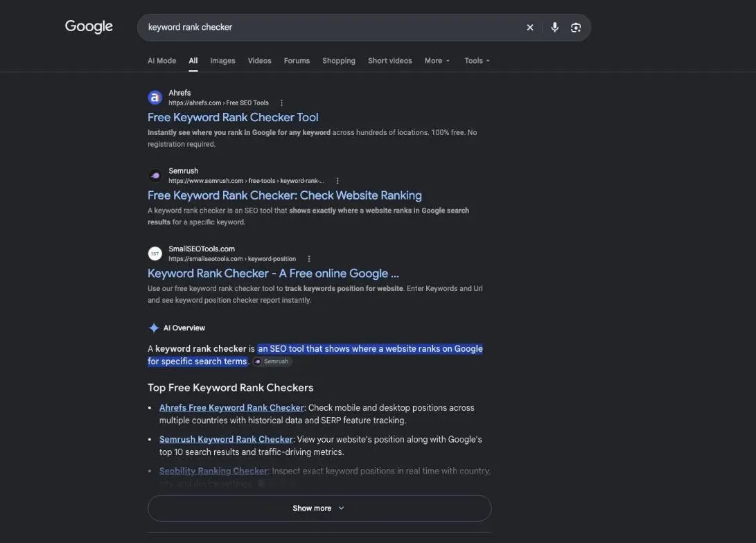Image resolution: width=756 pixels, height=543 pixels.
Task: Open three-dot menu next to SmallSEOTools result
Action: (309, 259)
